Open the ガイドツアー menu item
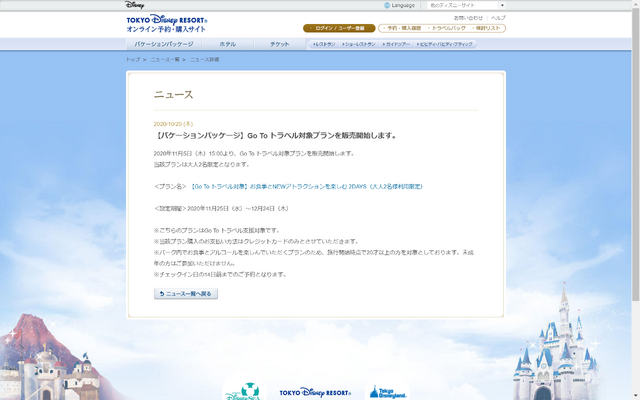Screen dimensions: 640x400 pyautogui.click(x=396, y=44)
